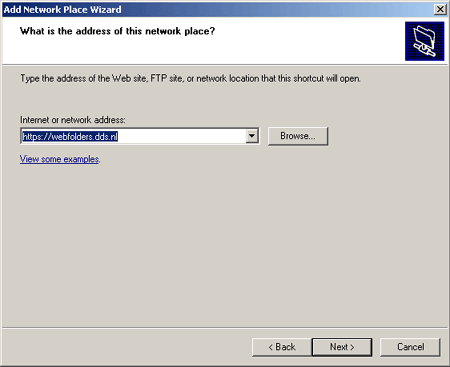Click the word examples in the help link
This screenshot has width=450, height=367.
[81, 159]
